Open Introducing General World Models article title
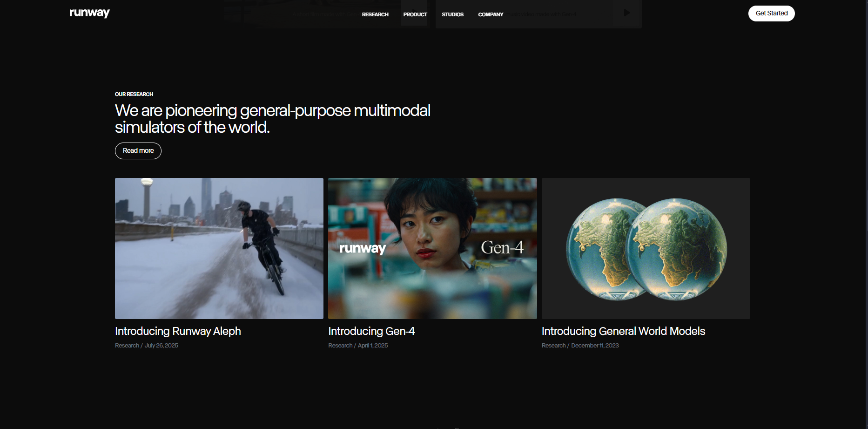 coord(623,331)
